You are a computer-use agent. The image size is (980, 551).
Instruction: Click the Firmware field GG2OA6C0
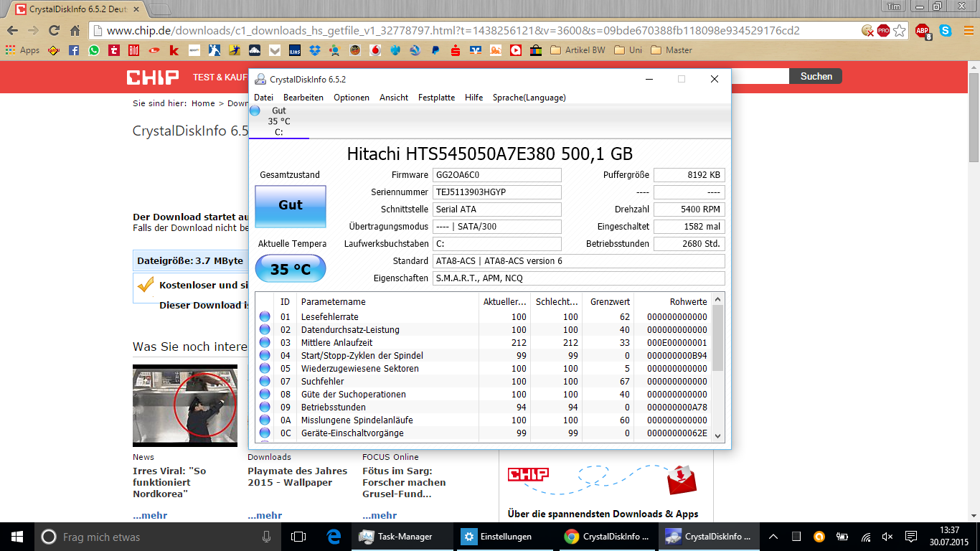pyautogui.click(x=497, y=175)
